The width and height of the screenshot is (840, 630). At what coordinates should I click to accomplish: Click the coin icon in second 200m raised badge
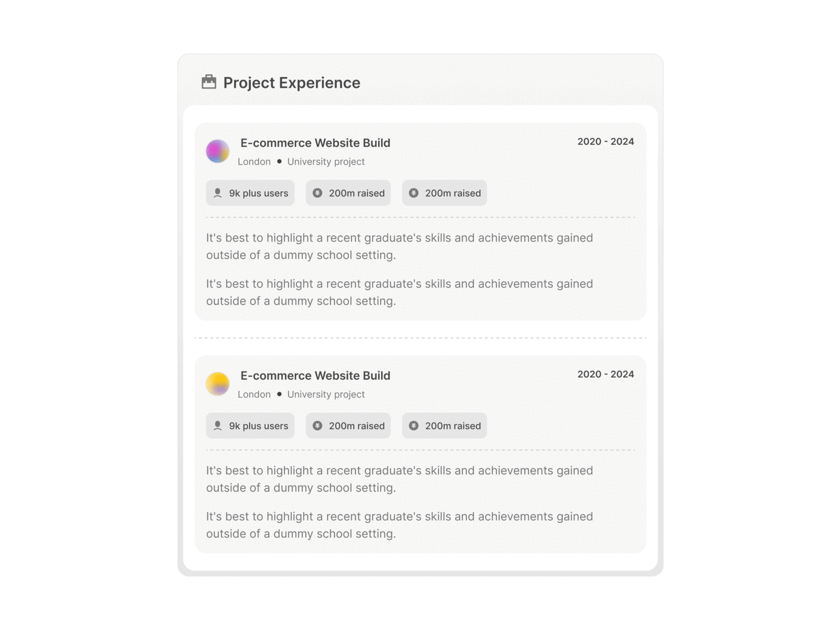pos(413,192)
